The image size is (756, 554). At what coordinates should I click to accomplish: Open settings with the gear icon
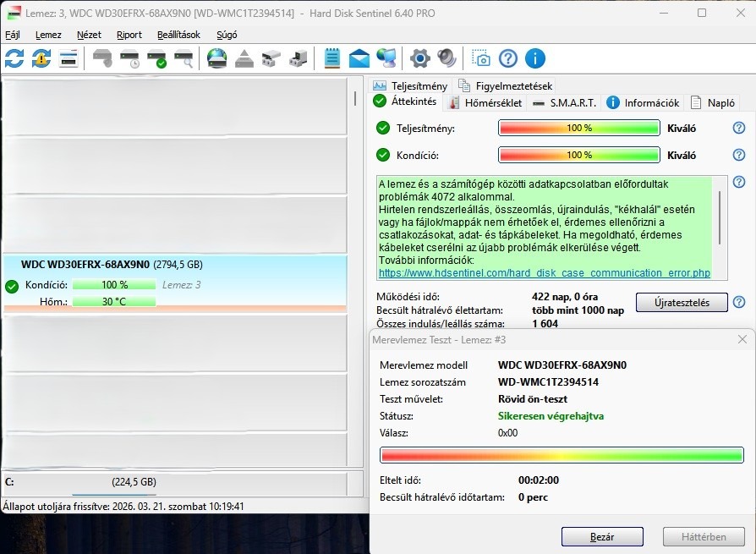420,58
